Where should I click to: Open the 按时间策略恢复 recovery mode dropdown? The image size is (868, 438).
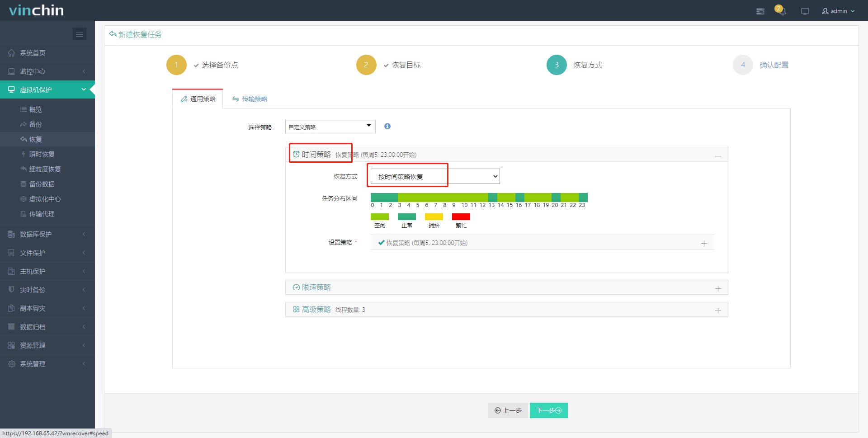pyautogui.click(x=434, y=176)
